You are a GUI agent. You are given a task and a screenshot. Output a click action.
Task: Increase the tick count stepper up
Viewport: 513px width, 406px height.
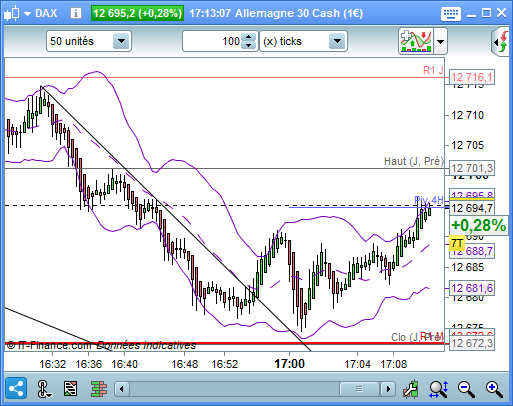point(248,37)
